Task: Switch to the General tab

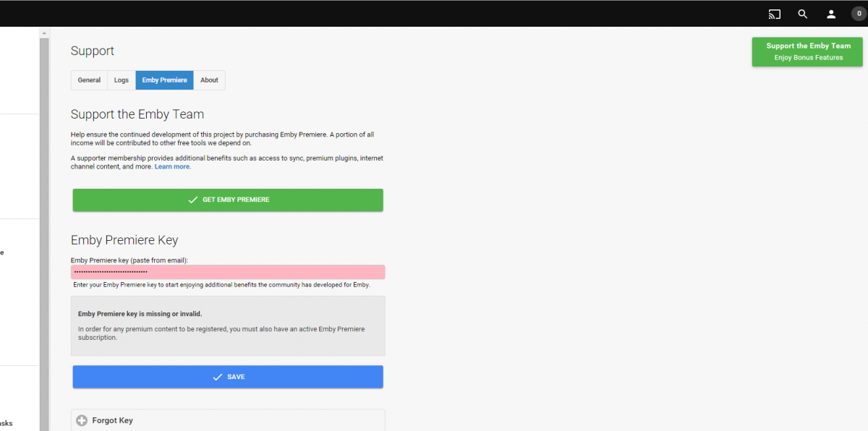Action: [x=89, y=80]
